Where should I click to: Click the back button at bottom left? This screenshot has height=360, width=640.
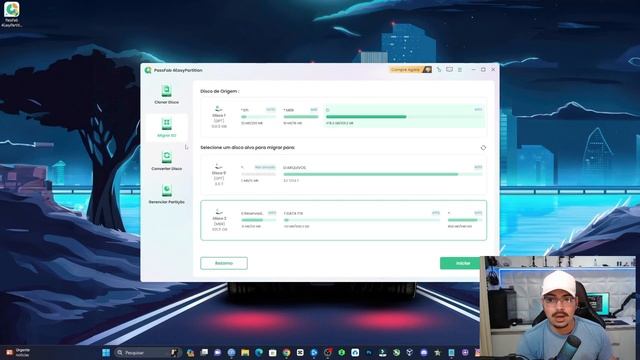click(224, 263)
